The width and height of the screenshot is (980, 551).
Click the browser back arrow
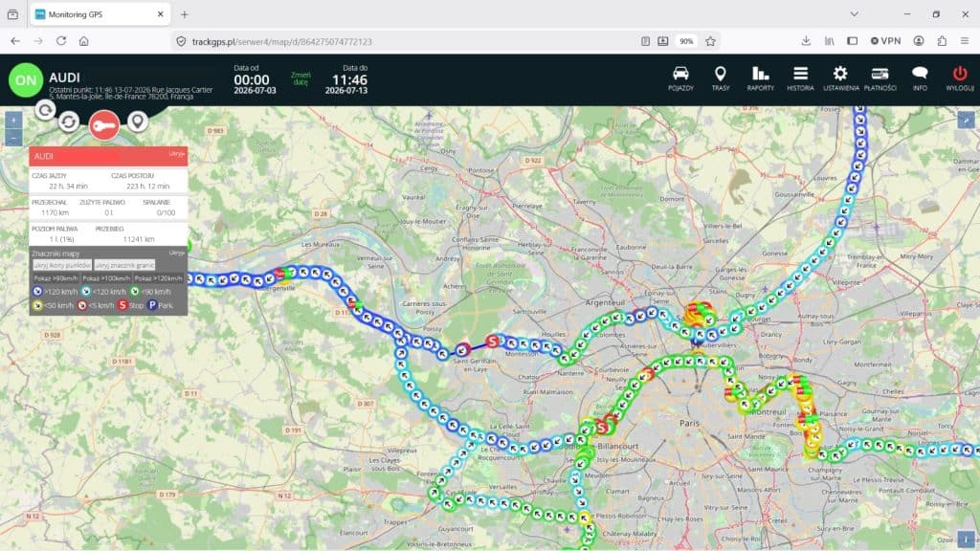point(15,41)
